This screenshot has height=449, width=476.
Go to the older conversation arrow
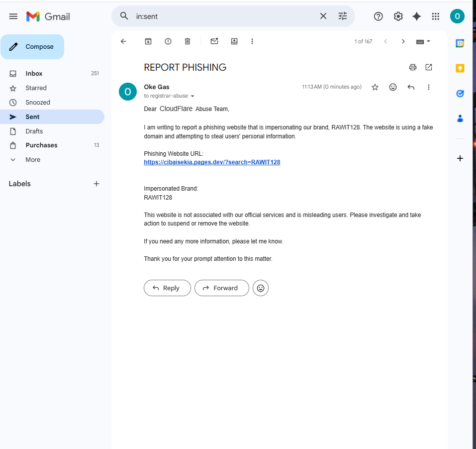403,41
